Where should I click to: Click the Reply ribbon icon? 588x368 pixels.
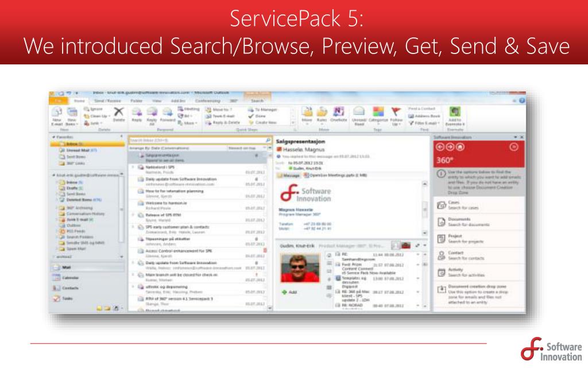(x=137, y=112)
